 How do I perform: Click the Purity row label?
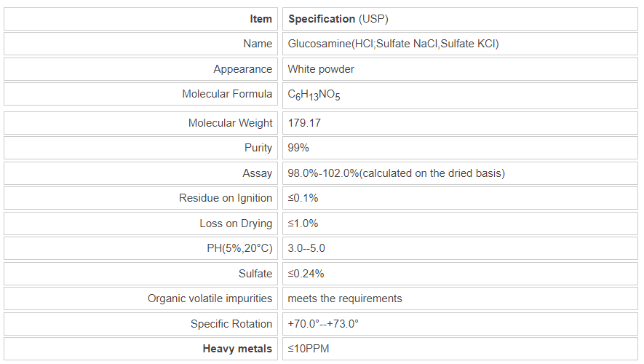[x=258, y=148]
